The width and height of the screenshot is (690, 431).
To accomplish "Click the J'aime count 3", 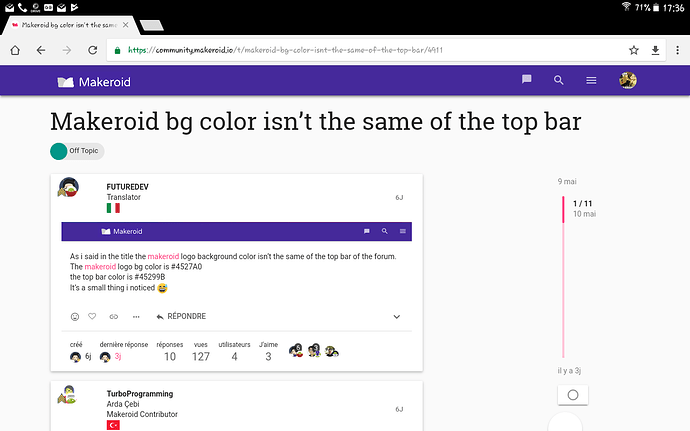I will (x=268, y=357).
